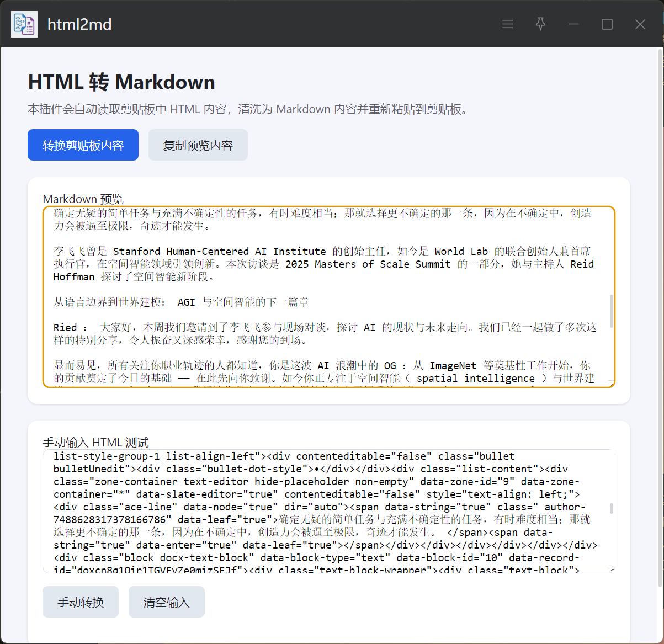Click the 复制预览内容 button
Image resolution: width=664 pixels, height=644 pixels.
[x=198, y=145]
